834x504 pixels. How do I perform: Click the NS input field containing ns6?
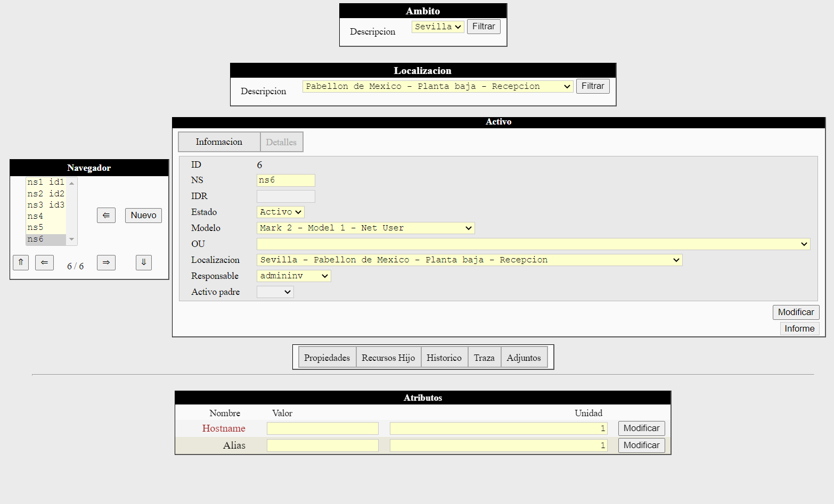(285, 180)
